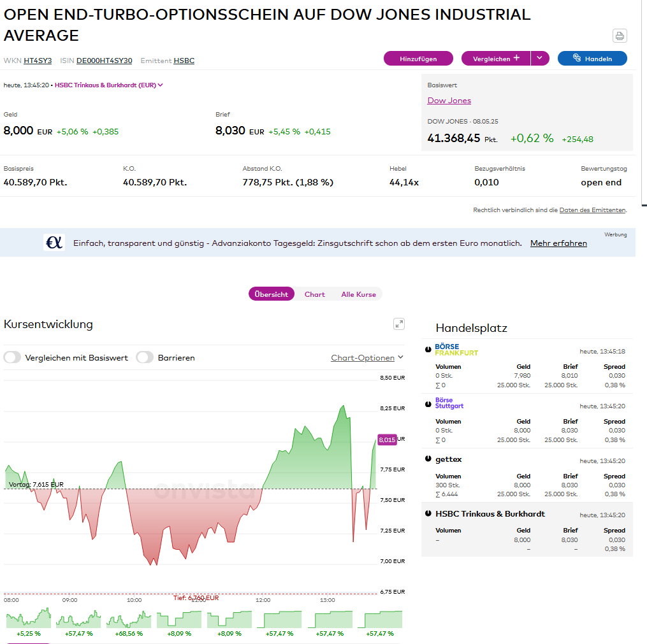
Task: Open the ISIN DE000HT4SY30 link
Action: point(105,61)
